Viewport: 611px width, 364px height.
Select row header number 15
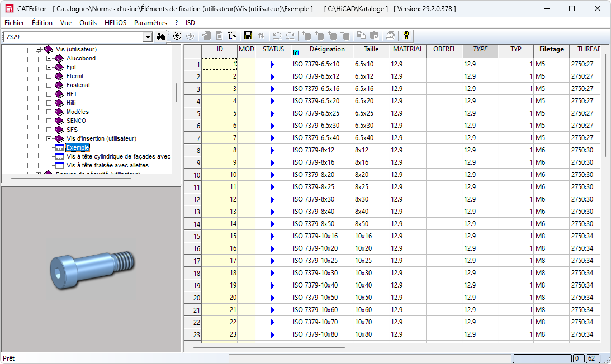[x=192, y=236]
